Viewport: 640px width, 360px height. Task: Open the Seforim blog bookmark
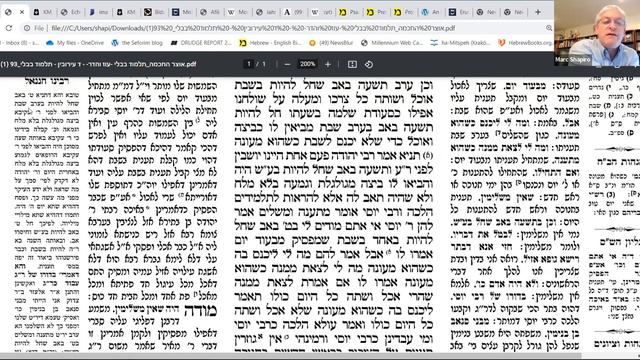pyautogui.click(x=137, y=42)
